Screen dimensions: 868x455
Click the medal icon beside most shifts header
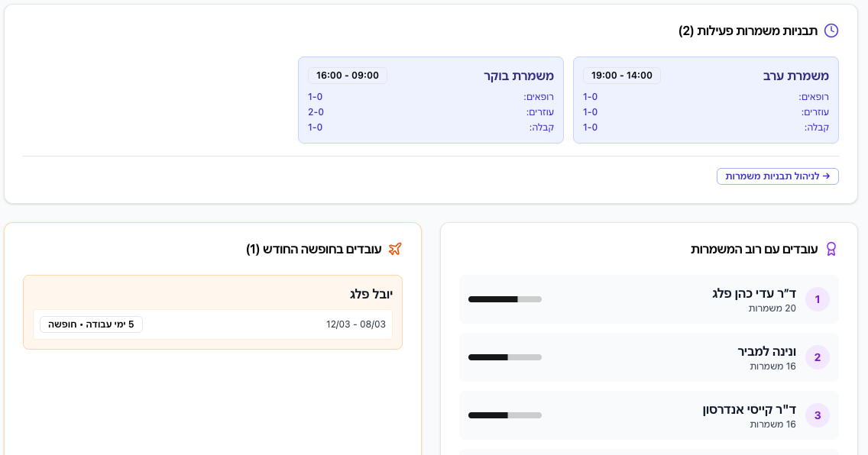tap(831, 249)
